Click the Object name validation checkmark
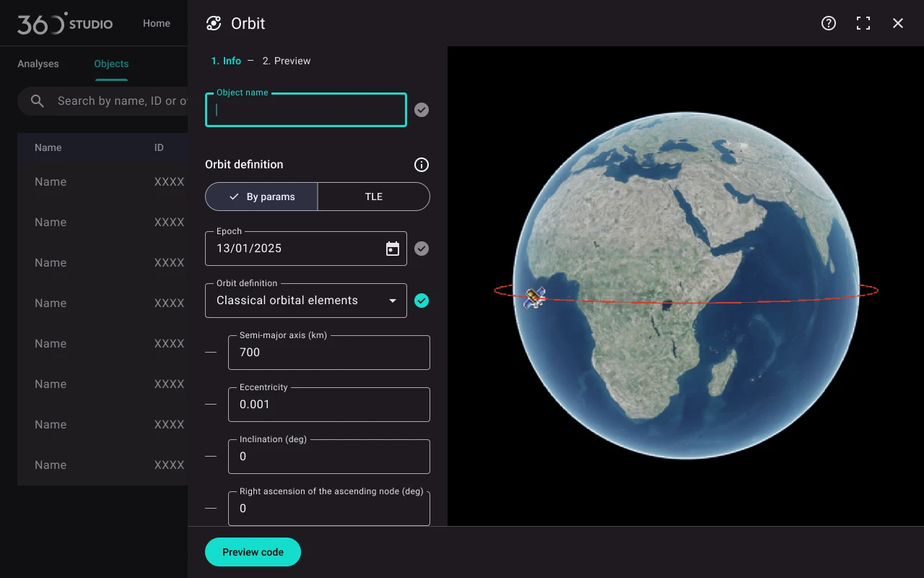 [x=422, y=110]
